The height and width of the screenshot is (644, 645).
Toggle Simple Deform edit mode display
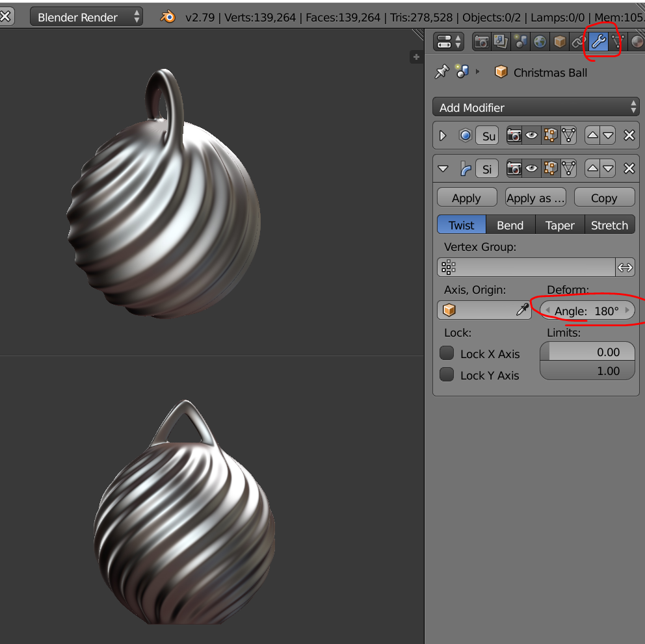tap(550, 168)
